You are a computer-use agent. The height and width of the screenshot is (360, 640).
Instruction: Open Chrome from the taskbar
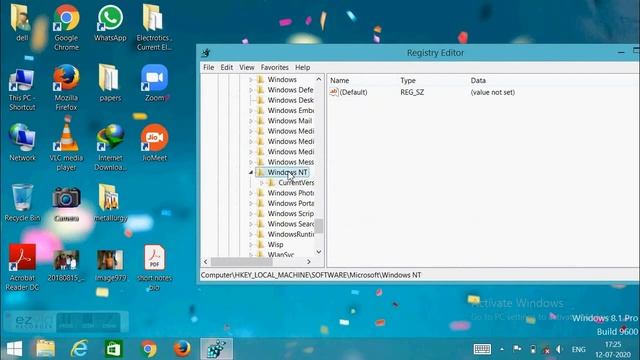(149, 349)
